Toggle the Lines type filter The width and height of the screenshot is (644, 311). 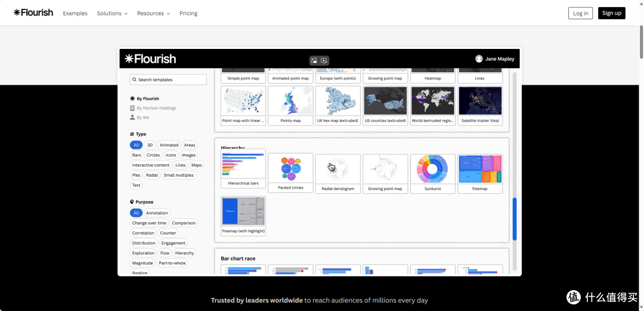coord(180,165)
